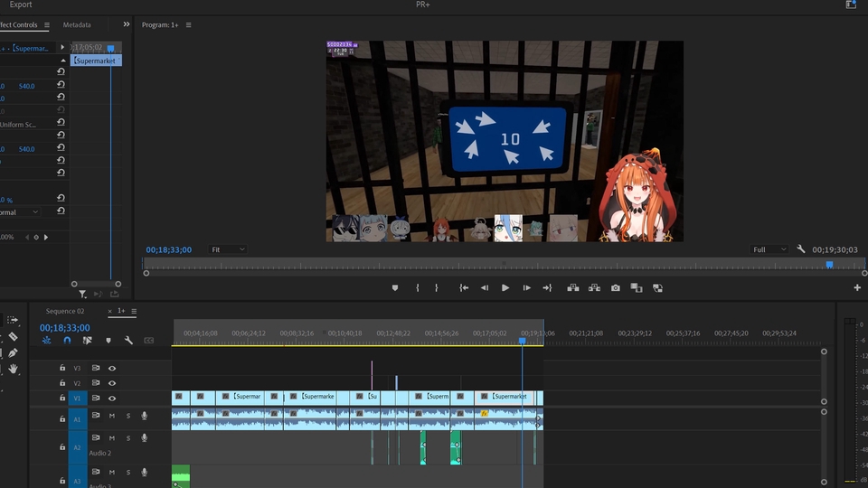Toggle sync lock for track V2
Image resolution: width=868 pixels, height=488 pixels.
(96, 383)
